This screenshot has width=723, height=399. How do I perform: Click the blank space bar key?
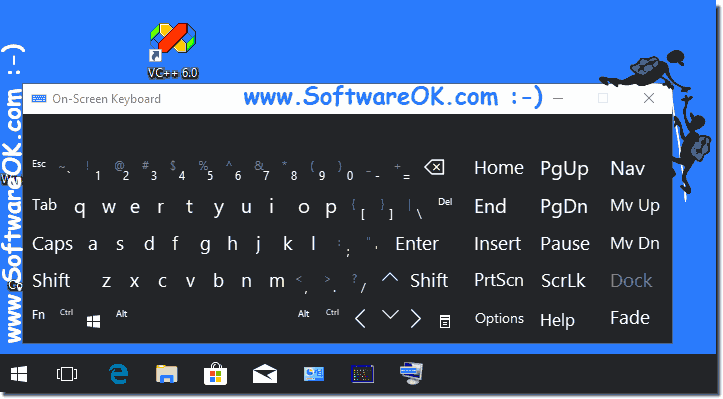click(x=212, y=318)
